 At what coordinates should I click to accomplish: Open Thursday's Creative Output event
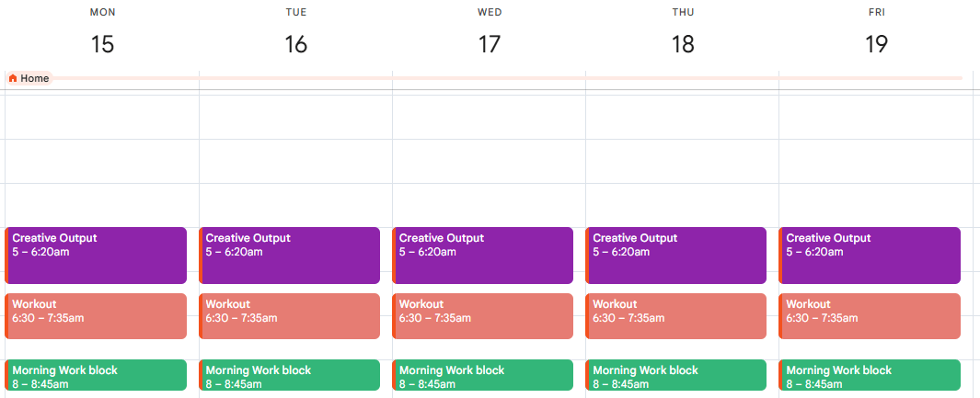675,256
